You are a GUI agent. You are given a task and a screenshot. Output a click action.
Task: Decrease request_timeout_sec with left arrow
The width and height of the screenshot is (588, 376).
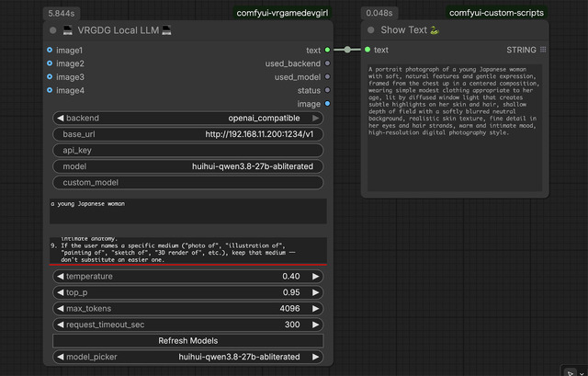60,325
